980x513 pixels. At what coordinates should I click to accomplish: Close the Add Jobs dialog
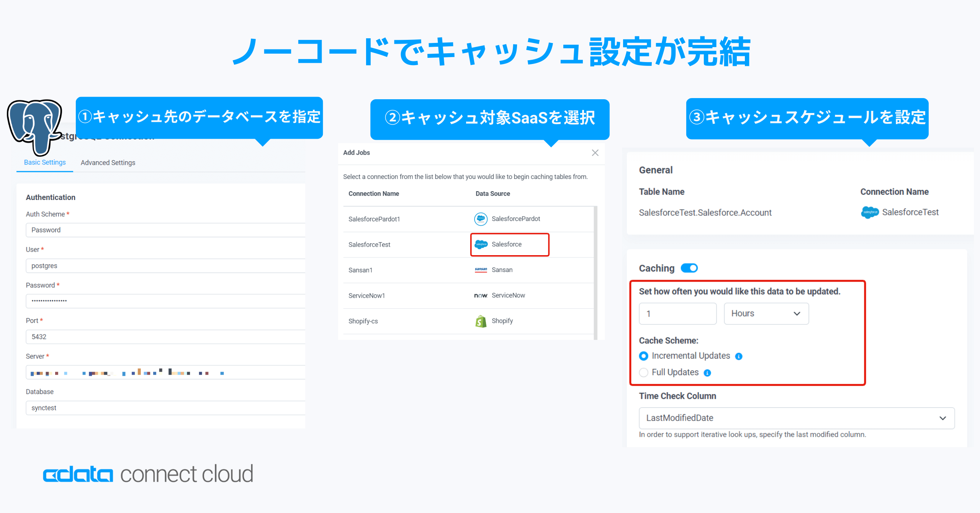pos(595,153)
